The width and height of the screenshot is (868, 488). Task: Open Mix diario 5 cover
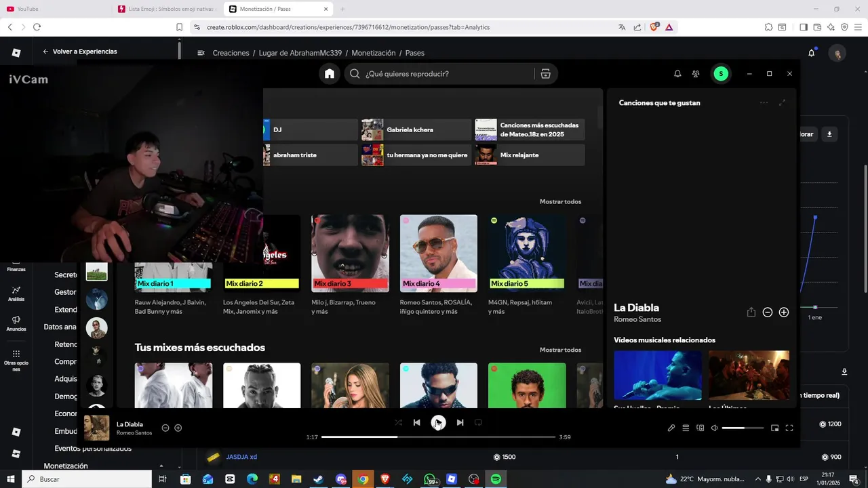click(x=527, y=253)
